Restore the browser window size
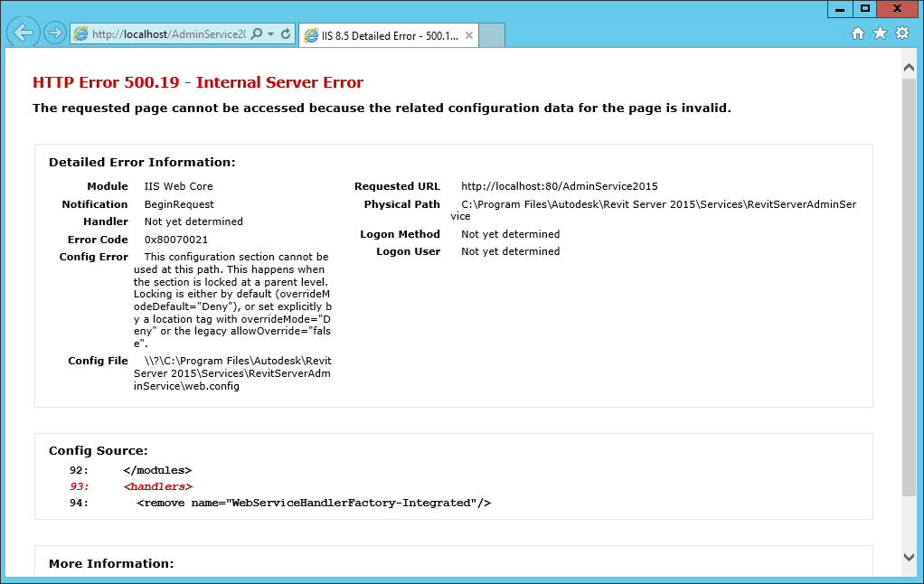924x584 pixels. [x=863, y=9]
